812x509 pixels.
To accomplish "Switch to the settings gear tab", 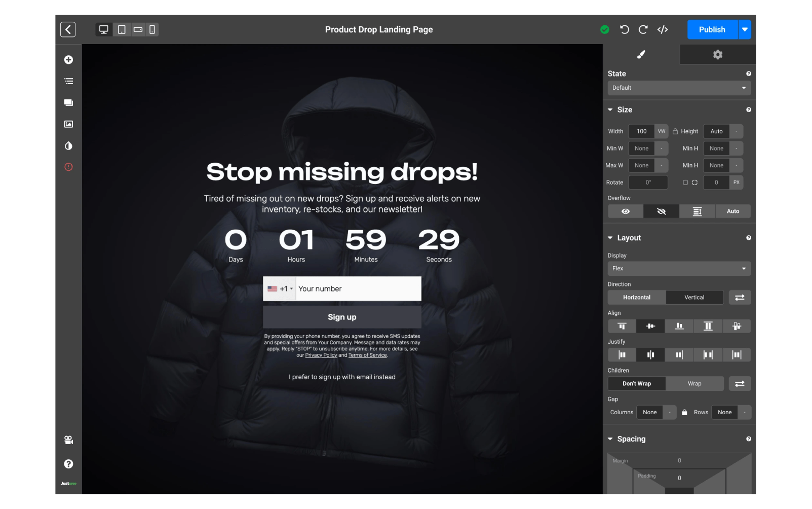I will click(717, 55).
